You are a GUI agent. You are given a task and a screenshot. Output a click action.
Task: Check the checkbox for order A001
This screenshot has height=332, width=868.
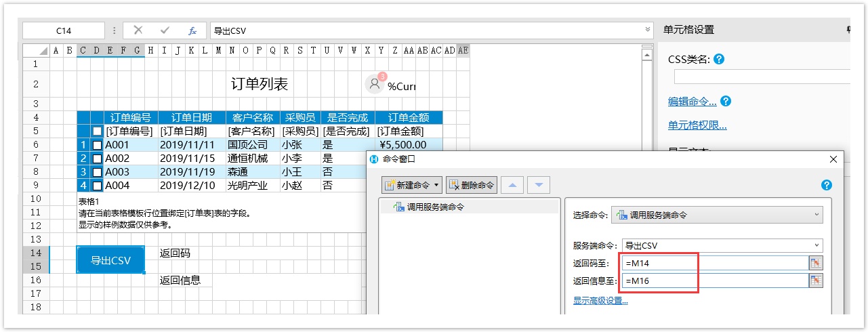[97, 145]
